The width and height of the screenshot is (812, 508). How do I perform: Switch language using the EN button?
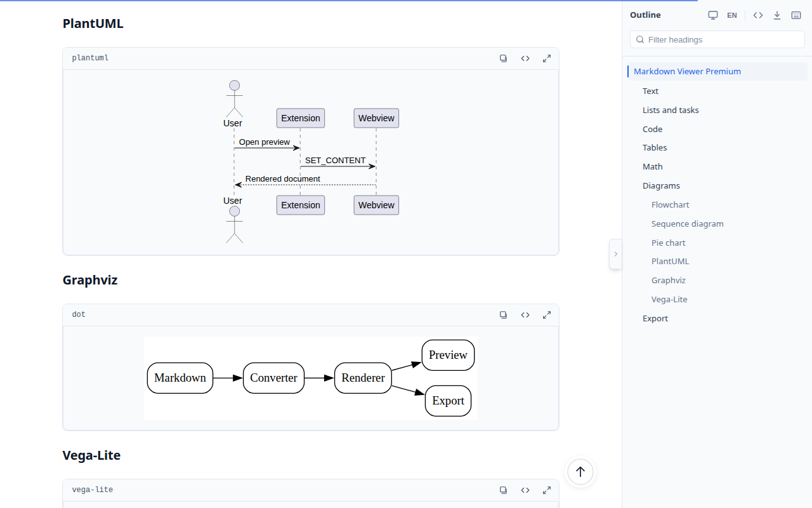click(732, 15)
